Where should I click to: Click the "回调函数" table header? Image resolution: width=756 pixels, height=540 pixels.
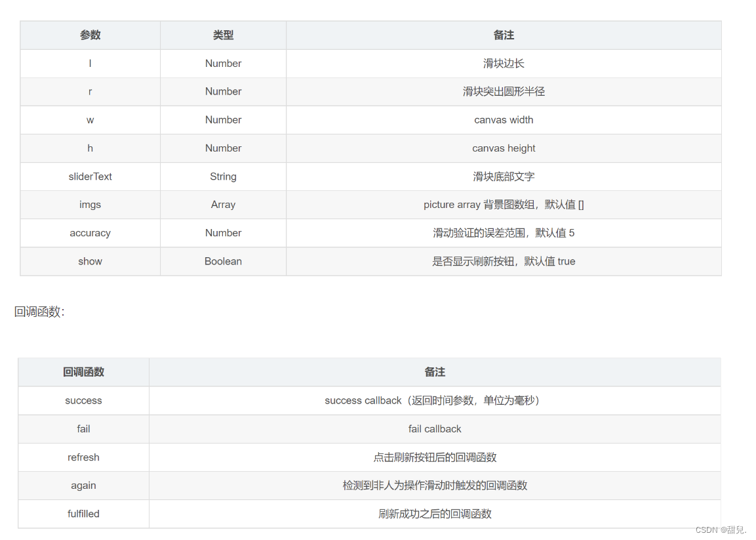(x=83, y=371)
